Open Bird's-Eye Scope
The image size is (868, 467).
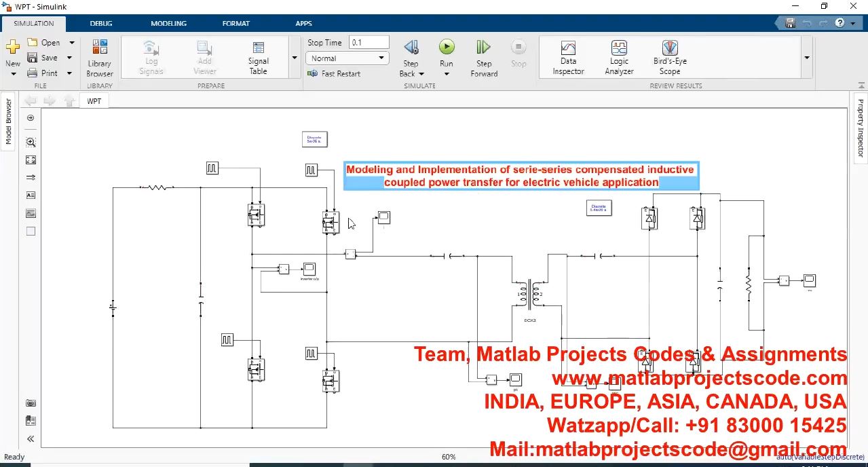pyautogui.click(x=669, y=58)
